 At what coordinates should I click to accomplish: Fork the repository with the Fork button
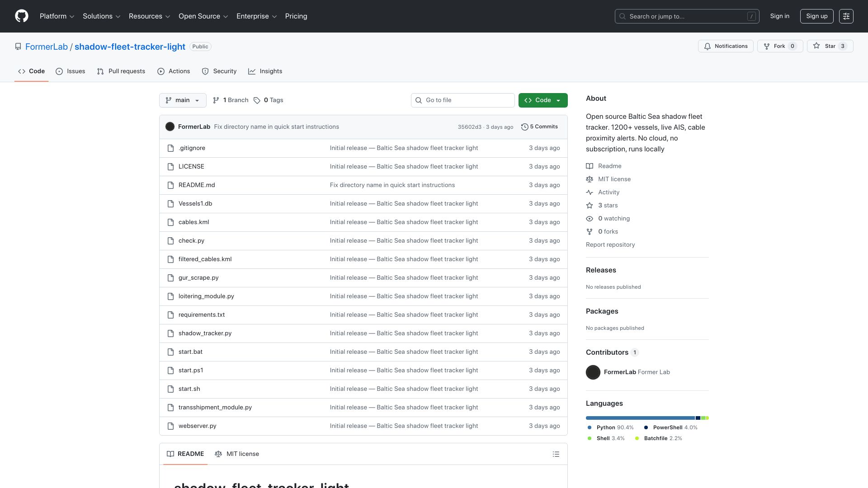(780, 46)
